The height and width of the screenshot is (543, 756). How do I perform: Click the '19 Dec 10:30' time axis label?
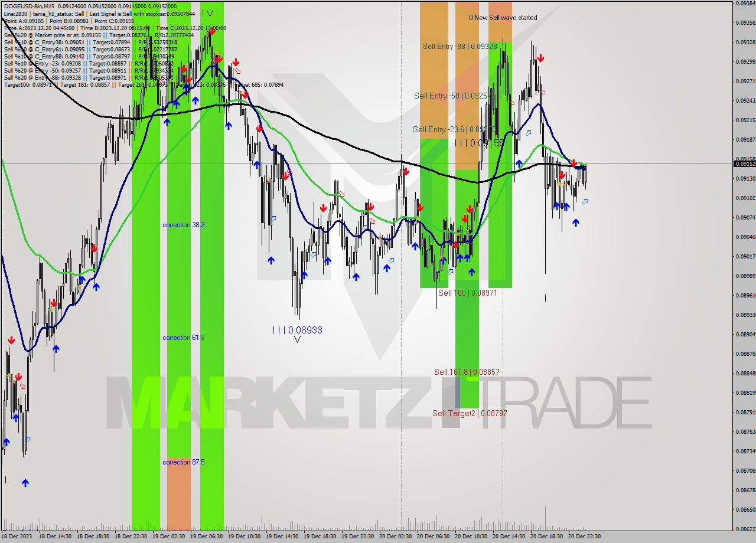click(245, 537)
